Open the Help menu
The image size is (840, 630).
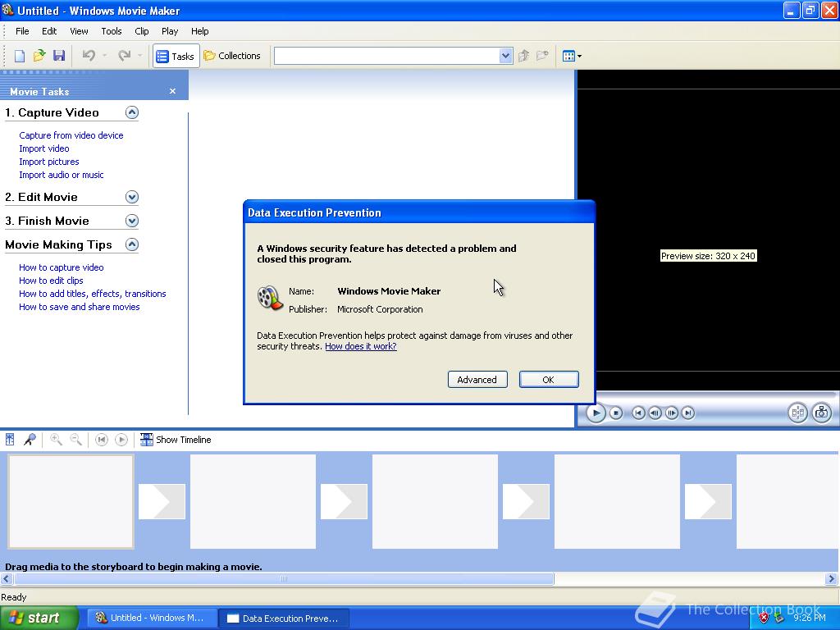pos(200,31)
